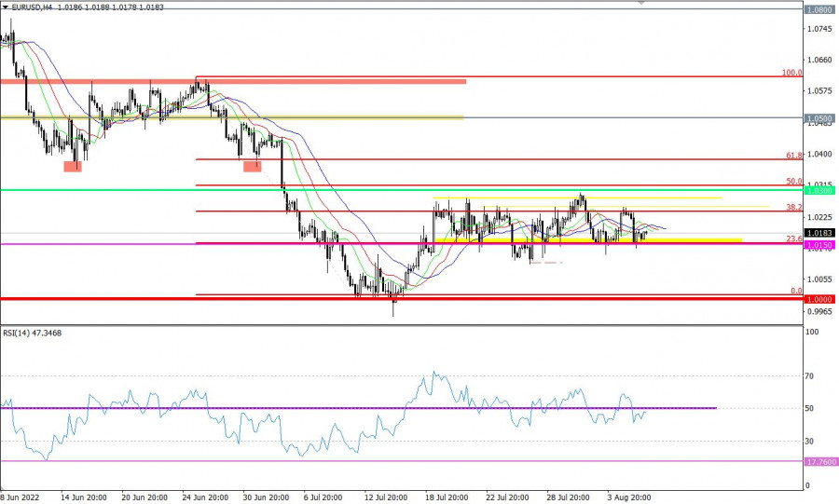This screenshot has width=839, height=504.
Task: Select the Fibonacci 61.8 level label
Action: coord(793,155)
